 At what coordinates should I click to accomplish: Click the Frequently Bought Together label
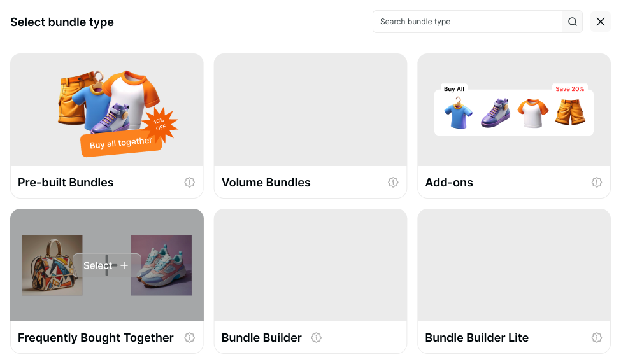(x=96, y=338)
